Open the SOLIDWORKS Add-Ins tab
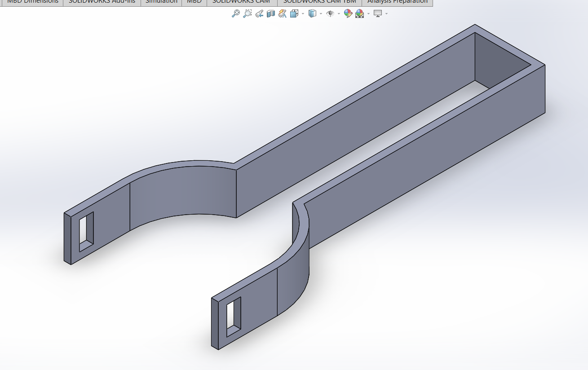 click(102, 2)
